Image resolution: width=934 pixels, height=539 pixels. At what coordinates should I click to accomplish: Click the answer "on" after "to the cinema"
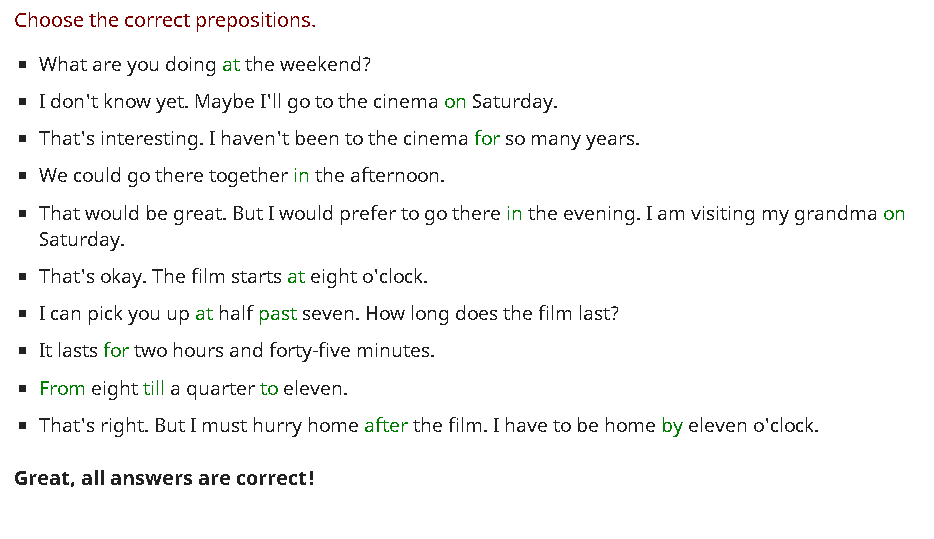[x=455, y=102]
